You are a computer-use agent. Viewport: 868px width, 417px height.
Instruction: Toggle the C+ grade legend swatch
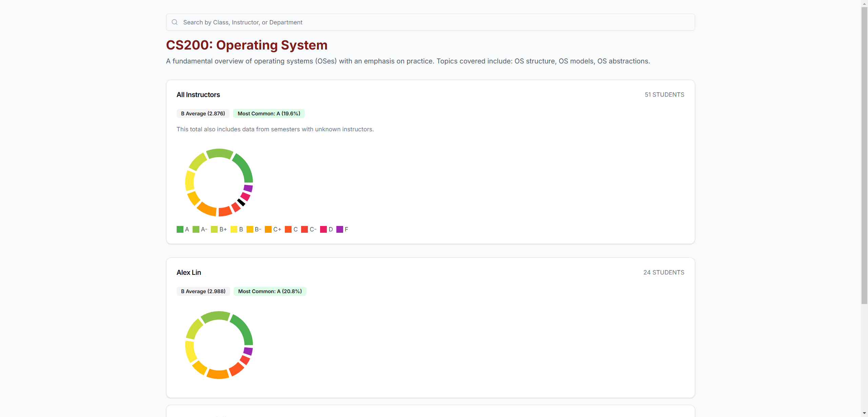pos(268,229)
